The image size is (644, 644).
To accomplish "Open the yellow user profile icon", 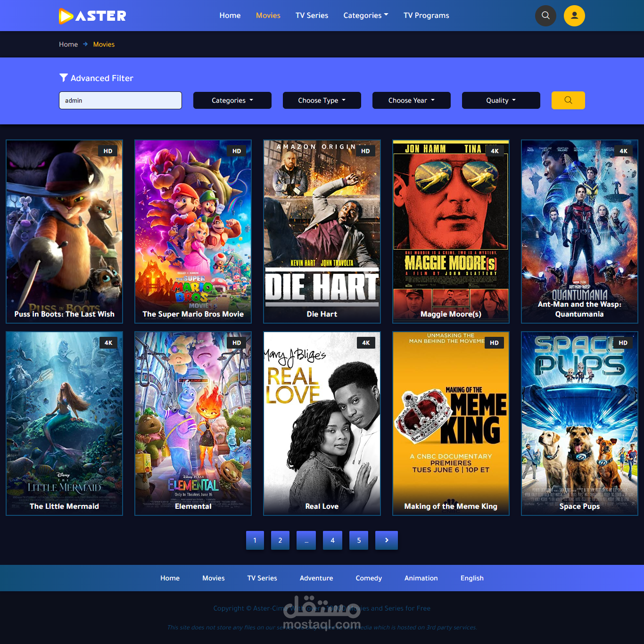I will (x=574, y=16).
